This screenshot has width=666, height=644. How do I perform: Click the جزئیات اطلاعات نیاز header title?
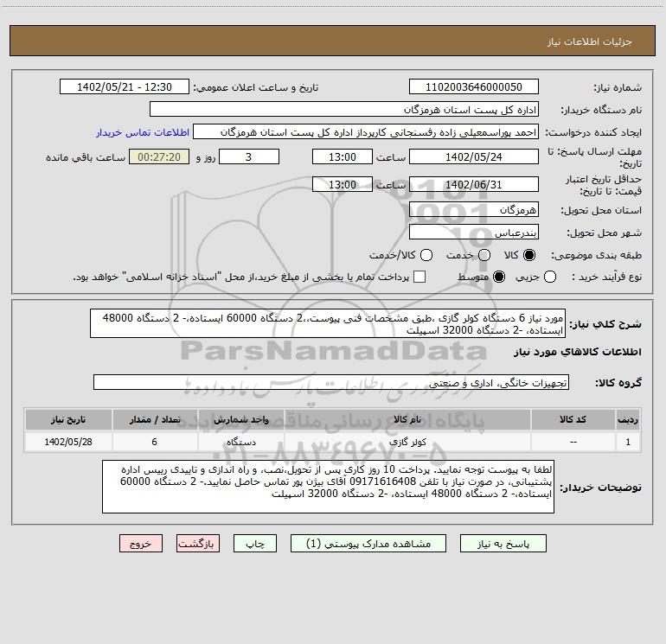click(590, 41)
